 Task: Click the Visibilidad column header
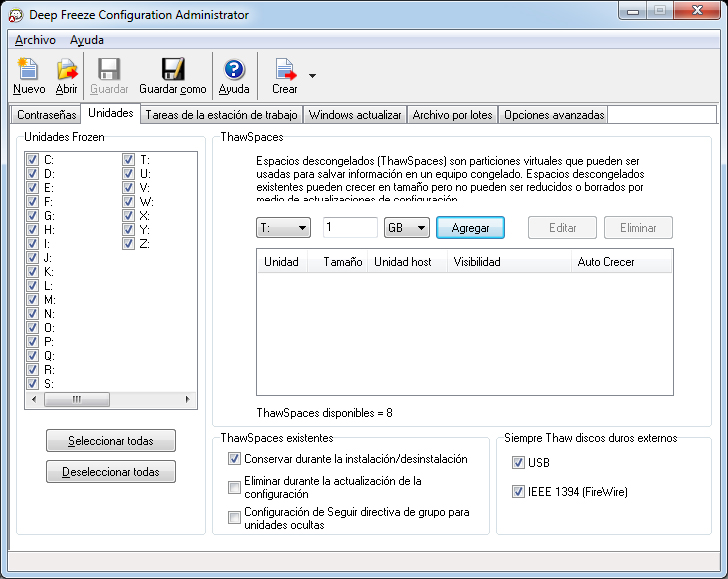(509, 262)
